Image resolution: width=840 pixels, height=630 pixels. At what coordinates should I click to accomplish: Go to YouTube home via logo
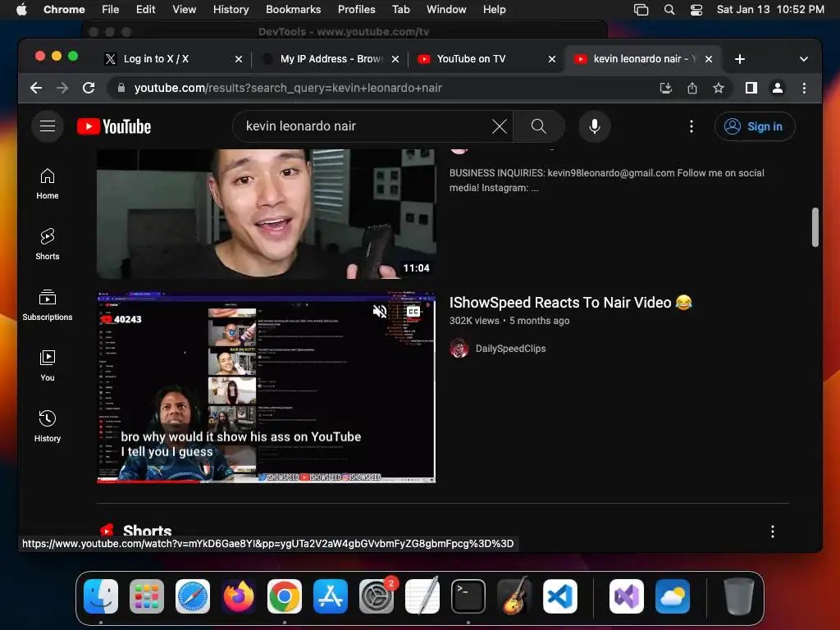click(x=114, y=126)
